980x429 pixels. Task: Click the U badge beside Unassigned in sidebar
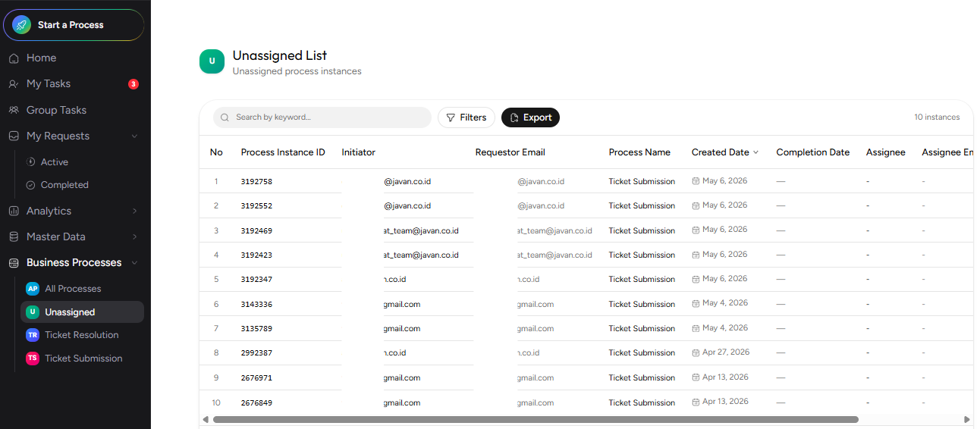click(x=33, y=312)
